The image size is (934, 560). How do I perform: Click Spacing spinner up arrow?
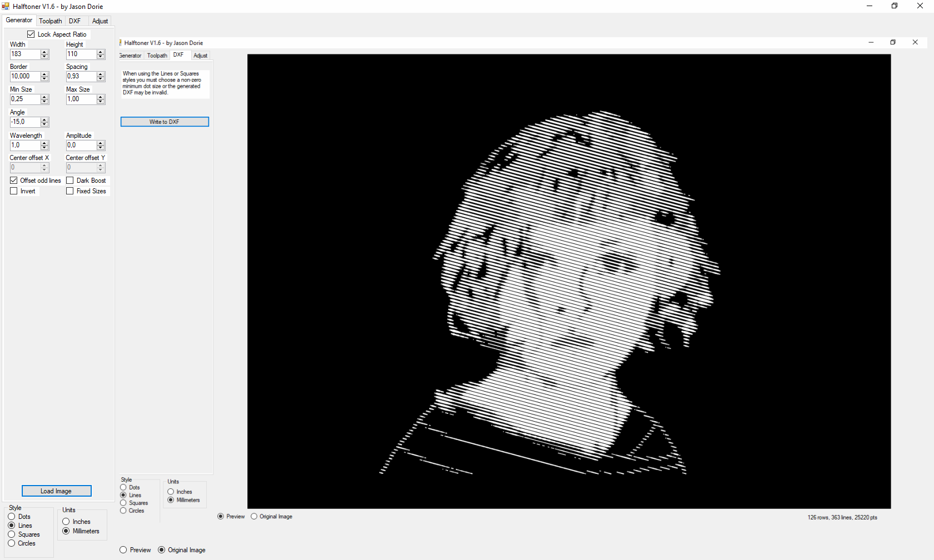[x=101, y=74]
